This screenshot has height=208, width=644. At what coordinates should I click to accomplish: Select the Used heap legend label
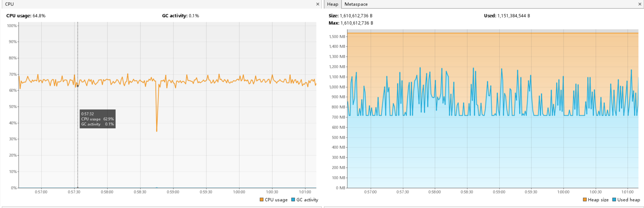629,200
